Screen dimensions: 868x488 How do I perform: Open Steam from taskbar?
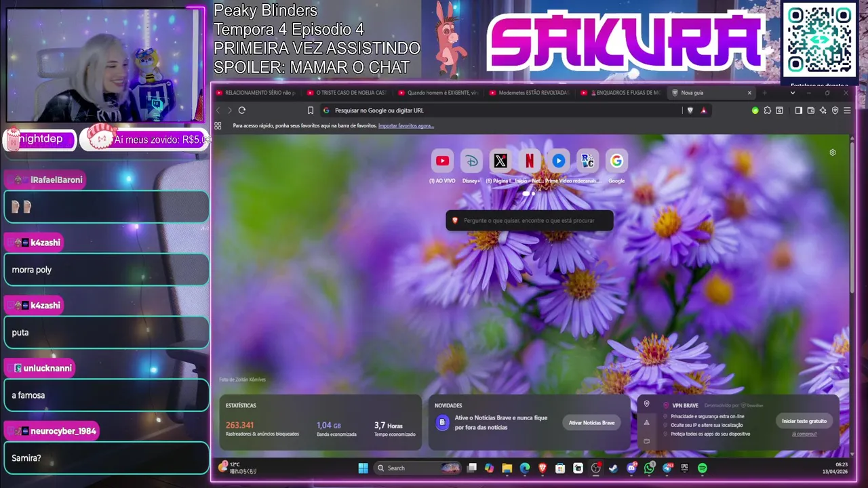614,468
